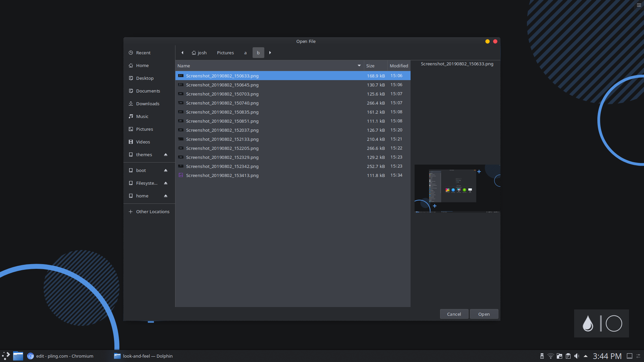Image resolution: width=644 pixels, height=362 pixels.
Task: Click the preview thumbnail image
Action: (x=457, y=188)
